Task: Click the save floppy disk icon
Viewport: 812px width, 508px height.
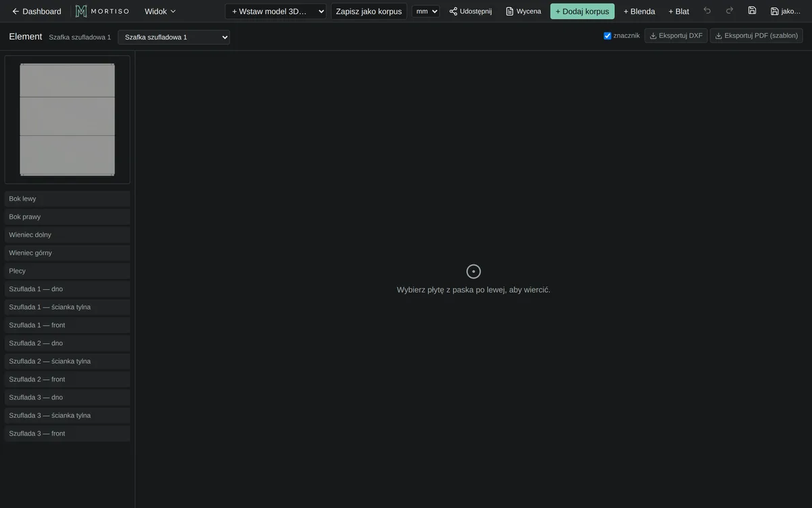Action: [x=752, y=11]
